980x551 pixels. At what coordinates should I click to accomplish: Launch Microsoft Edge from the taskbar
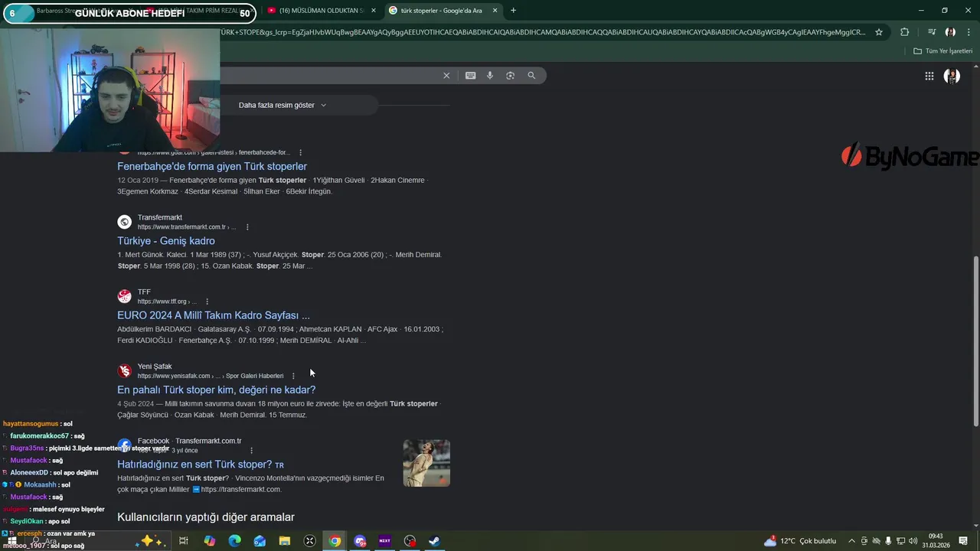pos(234,541)
